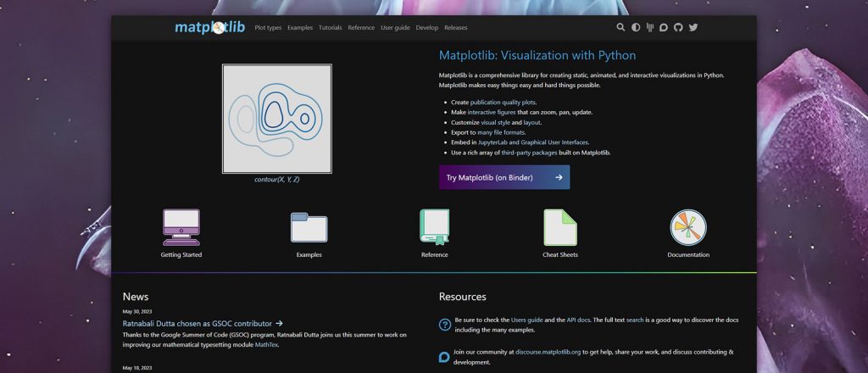
Task: Click the Reference book icon
Action: (435, 227)
